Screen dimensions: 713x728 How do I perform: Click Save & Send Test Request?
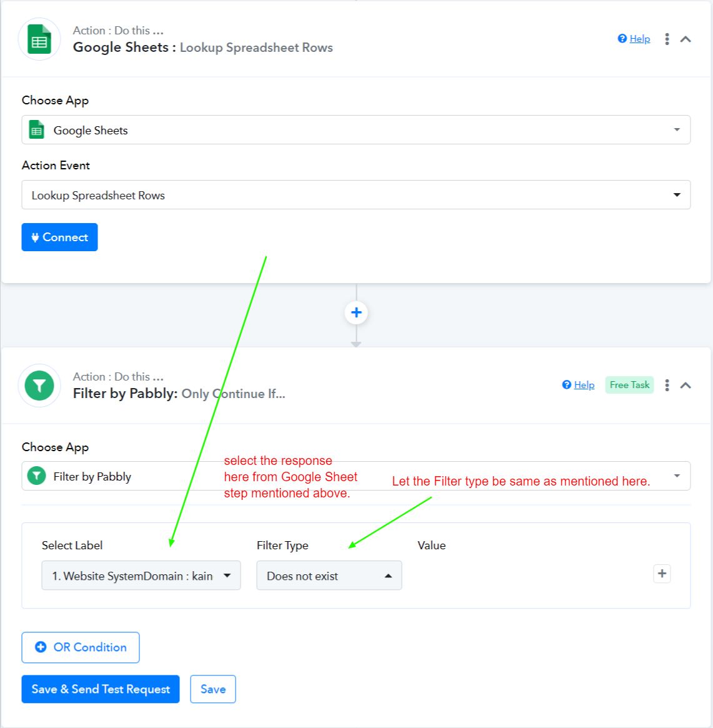(x=100, y=689)
